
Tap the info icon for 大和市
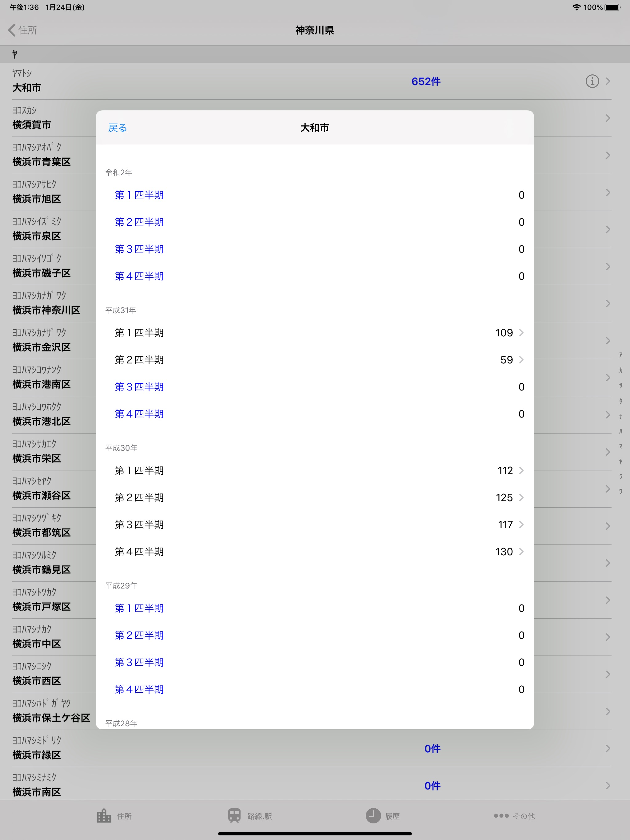592,81
